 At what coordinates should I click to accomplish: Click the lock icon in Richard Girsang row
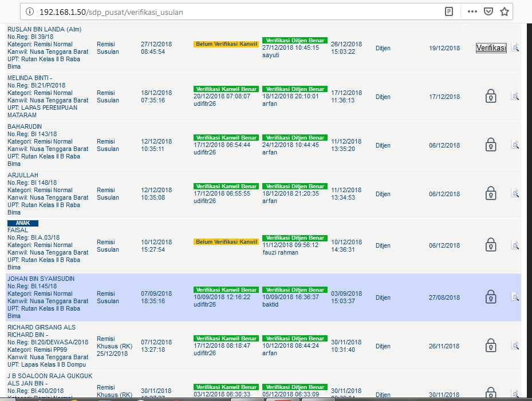(491, 346)
